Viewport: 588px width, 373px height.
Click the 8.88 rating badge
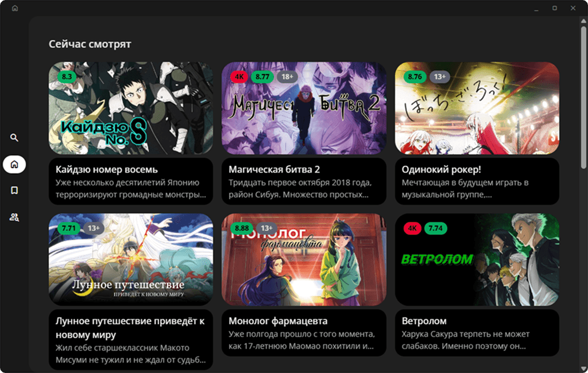click(242, 228)
